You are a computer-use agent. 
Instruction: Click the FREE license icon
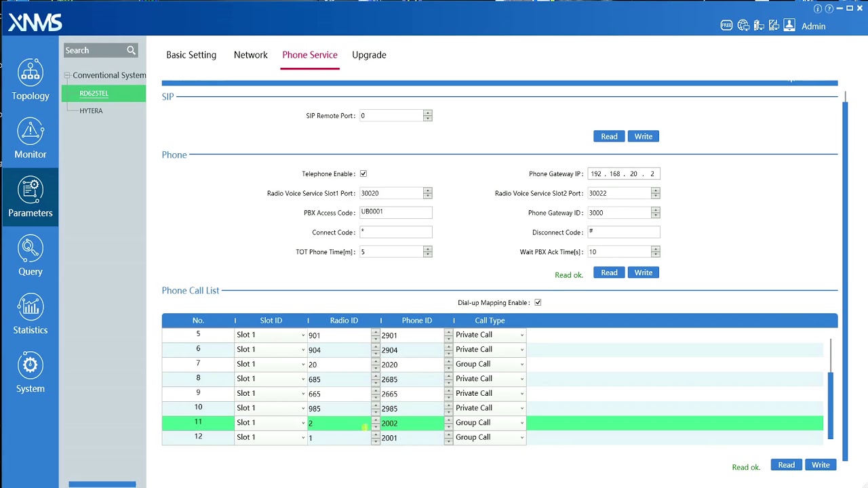pyautogui.click(x=726, y=26)
